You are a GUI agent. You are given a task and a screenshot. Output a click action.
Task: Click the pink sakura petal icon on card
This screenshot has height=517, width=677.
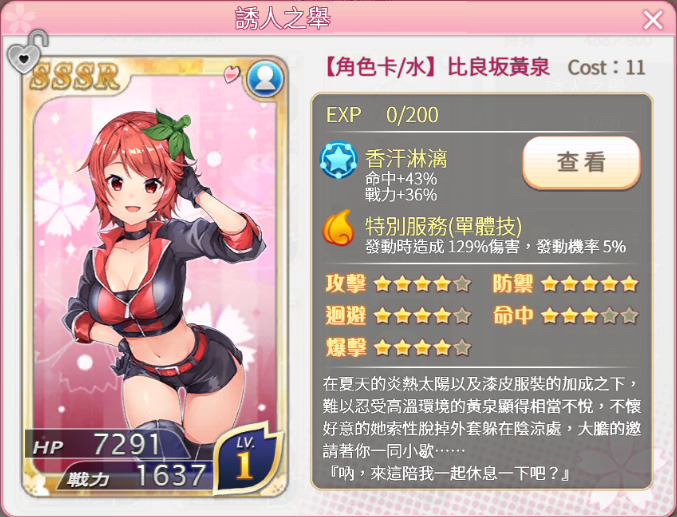pos(232,74)
